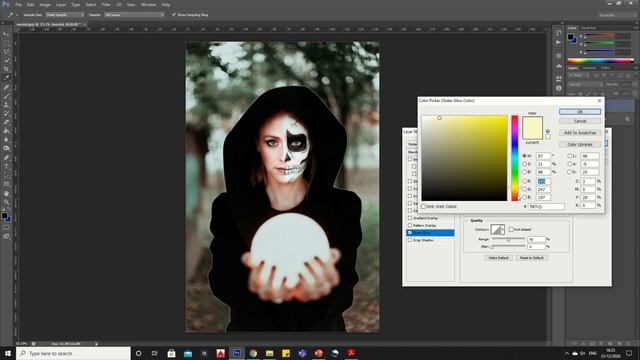The image size is (640, 360).
Task: Open the Sample layers dropdown
Action: point(134,15)
